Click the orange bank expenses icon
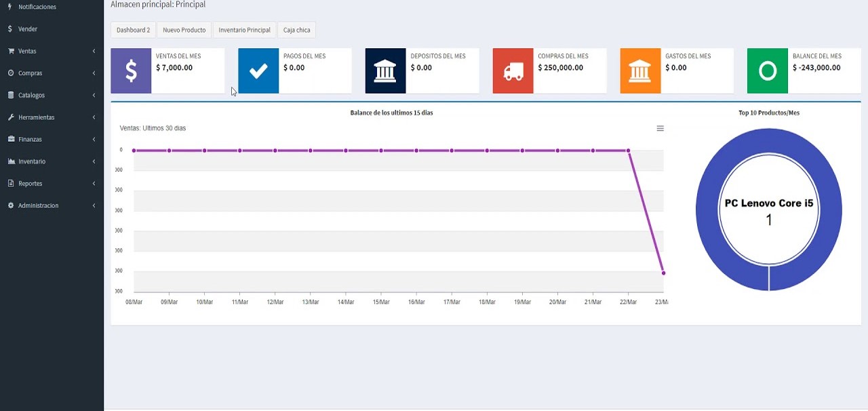This screenshot has height=411, width=868. (x=640, y=71)
